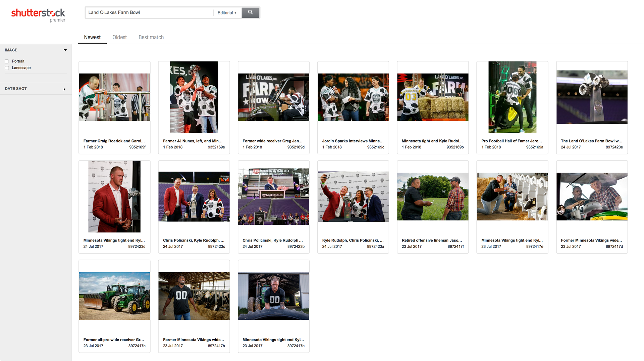Collapse the IMAGE filter section arrow
Screen dimensions: 644x361
coord(65,50)
